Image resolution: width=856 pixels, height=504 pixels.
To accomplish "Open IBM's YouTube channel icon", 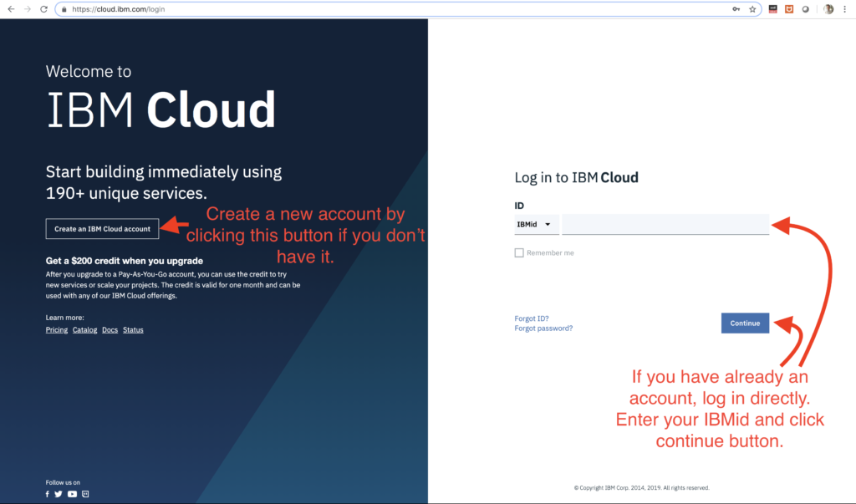I will tap(72, 494).
